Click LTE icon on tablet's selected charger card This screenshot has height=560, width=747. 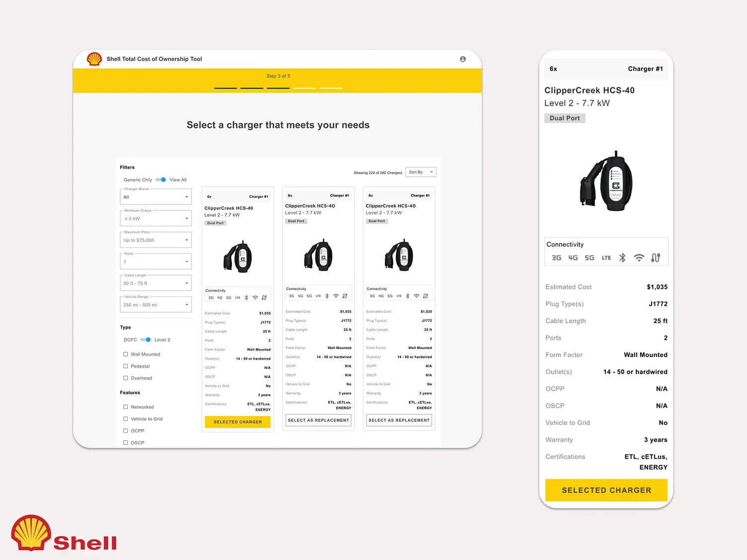point(238,298)
